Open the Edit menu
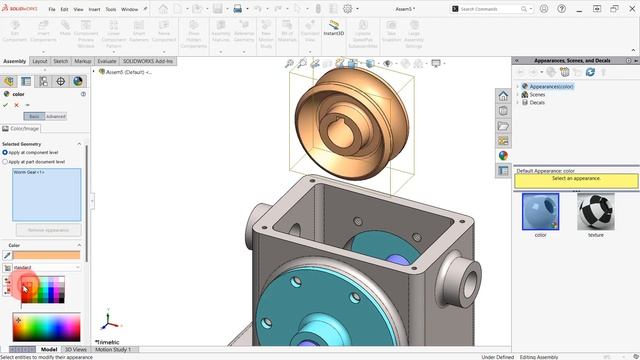Screen dimensions: 640x360 click(x=64, y=9)
